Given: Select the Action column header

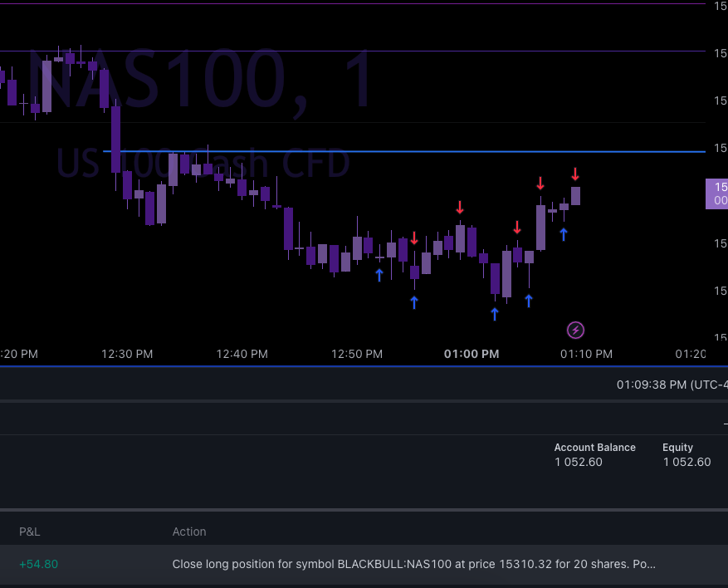Looking at the screenshot, I should [x=189, y=531].
